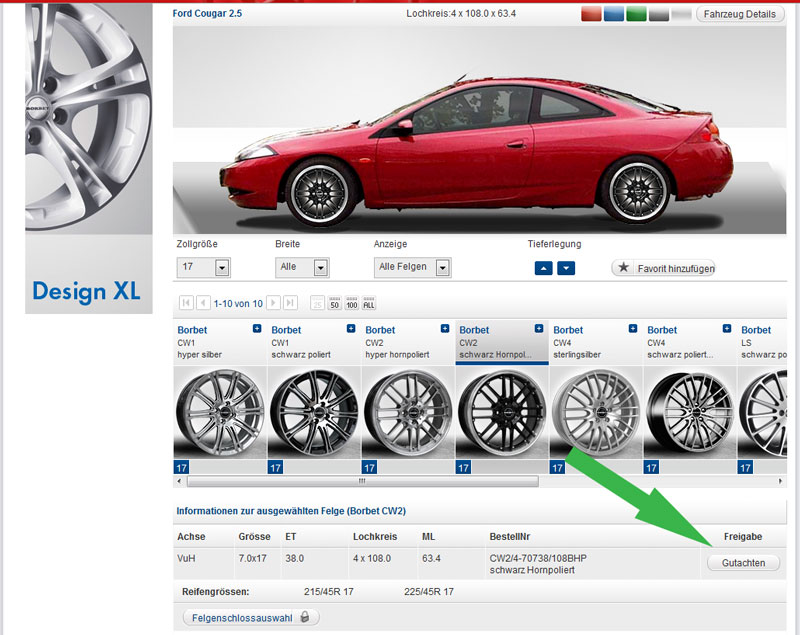
Task: Go to first page of wheel results
Action: [x=186, y=303]
